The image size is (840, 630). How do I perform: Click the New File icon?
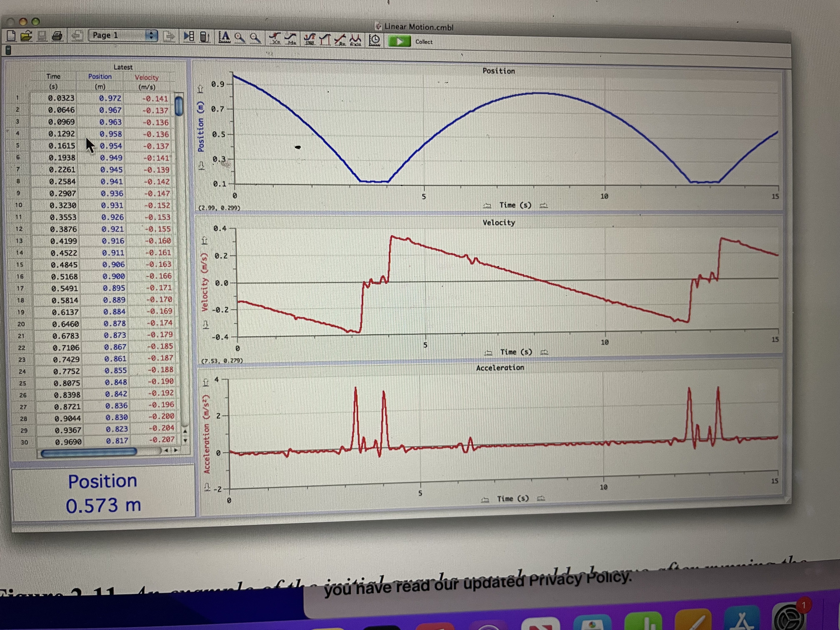click(x=11, y=36)
